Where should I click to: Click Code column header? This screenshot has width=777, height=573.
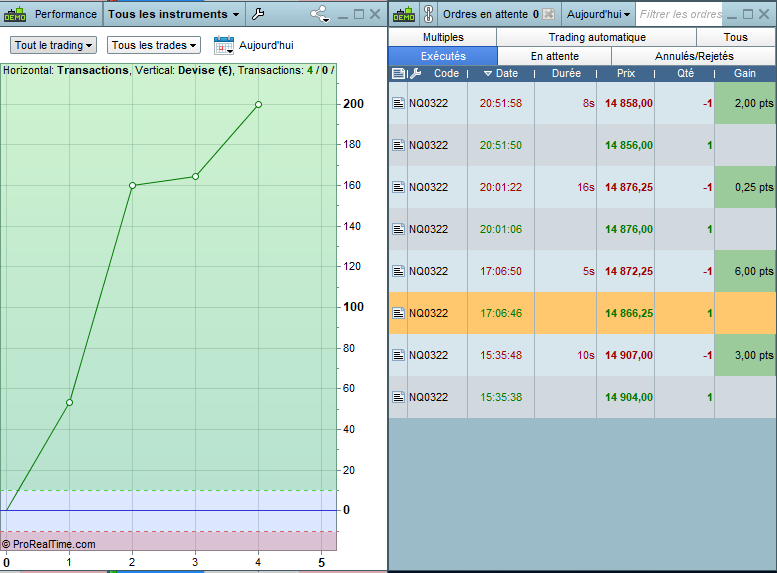point(446,73)
